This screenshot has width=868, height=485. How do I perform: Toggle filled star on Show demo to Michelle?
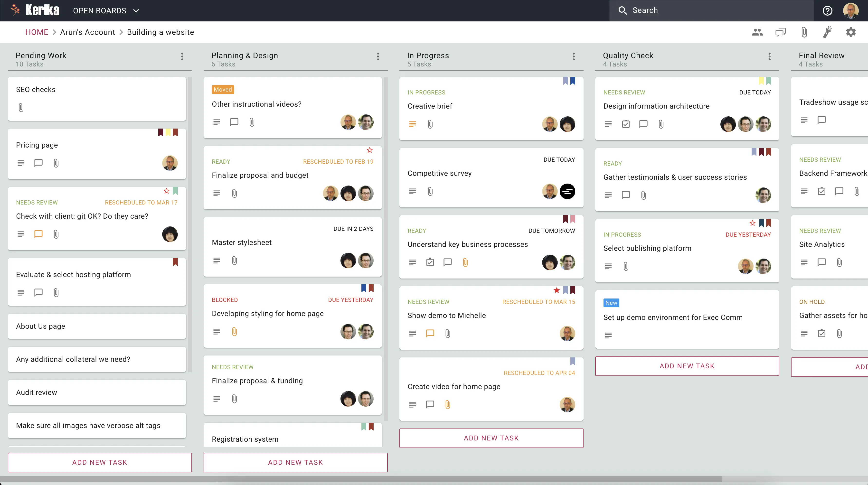point(557,290)
